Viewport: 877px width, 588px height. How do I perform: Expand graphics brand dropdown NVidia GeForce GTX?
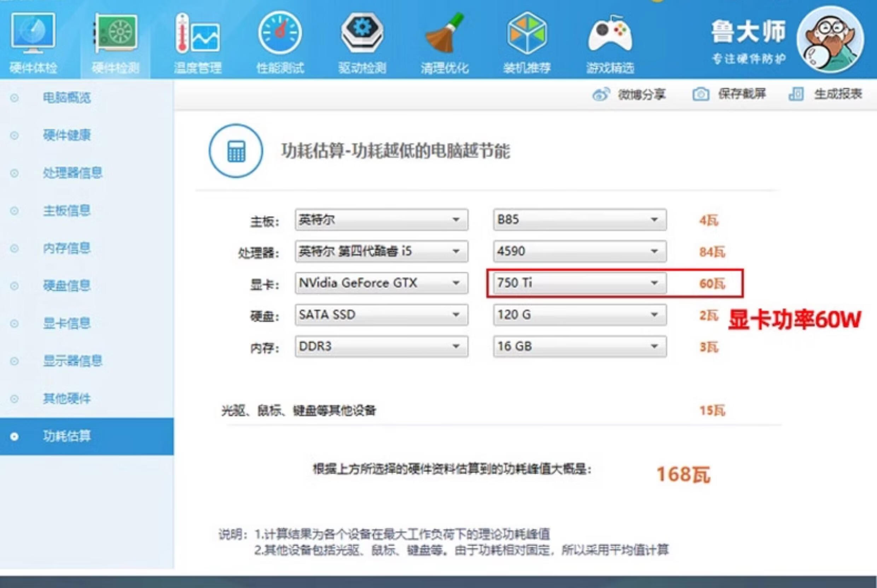pos(381,283)
